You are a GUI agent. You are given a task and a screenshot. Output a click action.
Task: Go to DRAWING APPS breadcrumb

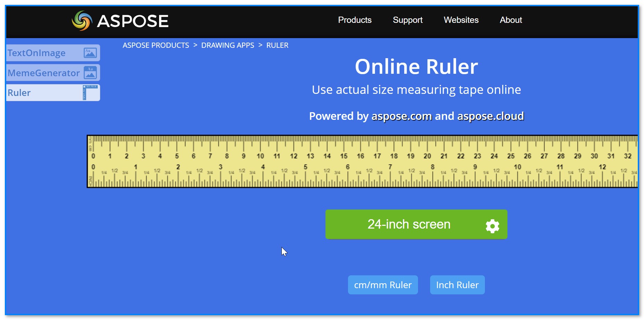pyautogui.click(x=227, y=45)
